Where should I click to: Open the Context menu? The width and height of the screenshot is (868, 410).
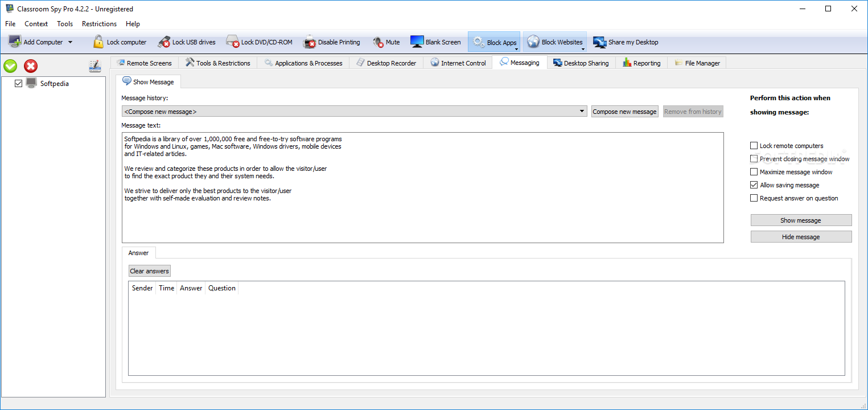pos(36,24)
